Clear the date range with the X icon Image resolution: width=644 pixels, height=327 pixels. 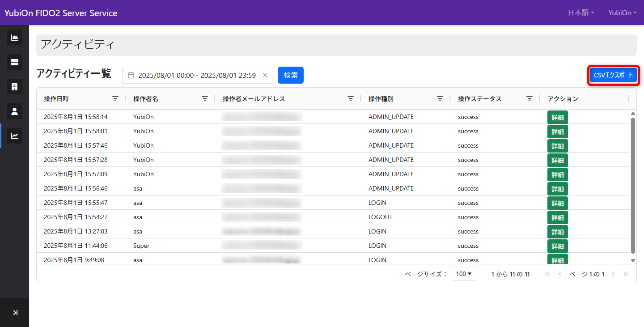(265, 75)
